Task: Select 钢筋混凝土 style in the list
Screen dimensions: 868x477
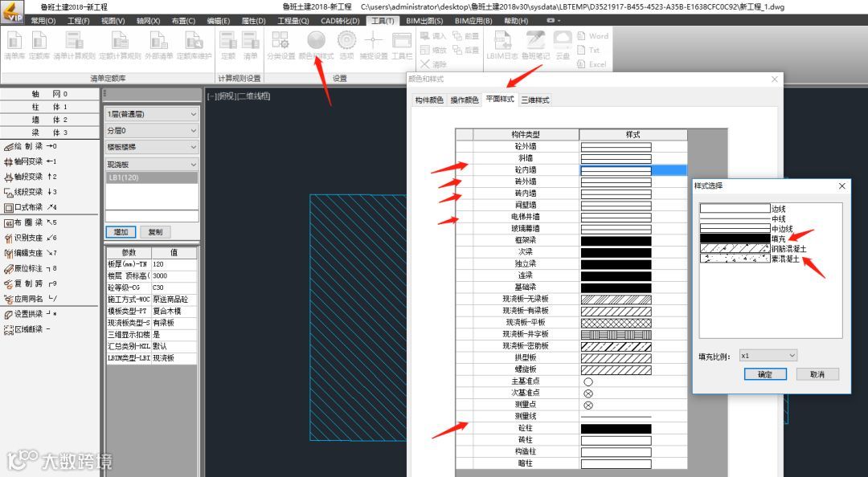Action: coord(753,248)
